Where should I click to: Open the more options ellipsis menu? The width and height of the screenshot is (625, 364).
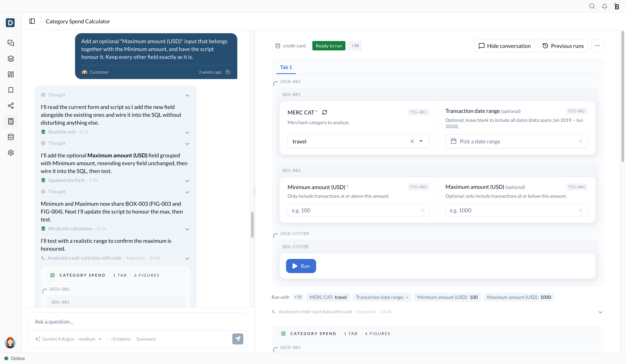597,46
